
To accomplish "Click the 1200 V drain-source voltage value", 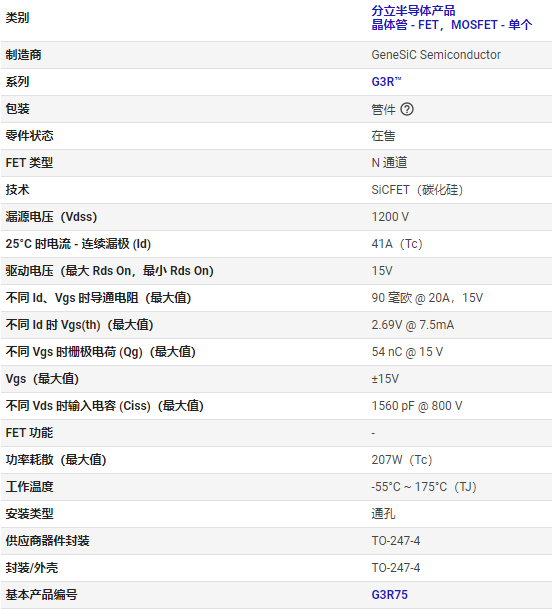I will coord(390,217).
